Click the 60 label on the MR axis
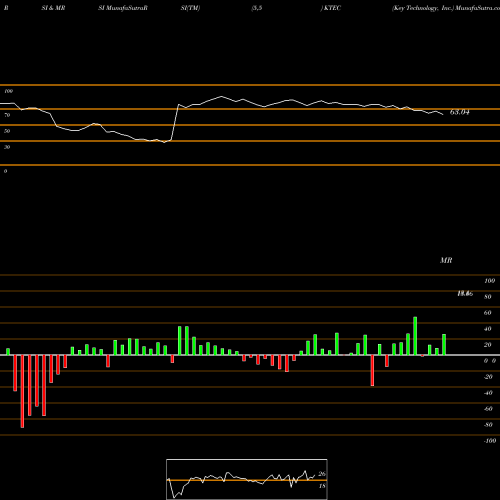Image resolution: width=500 pixels, height=500 pixels. point(488,313)
